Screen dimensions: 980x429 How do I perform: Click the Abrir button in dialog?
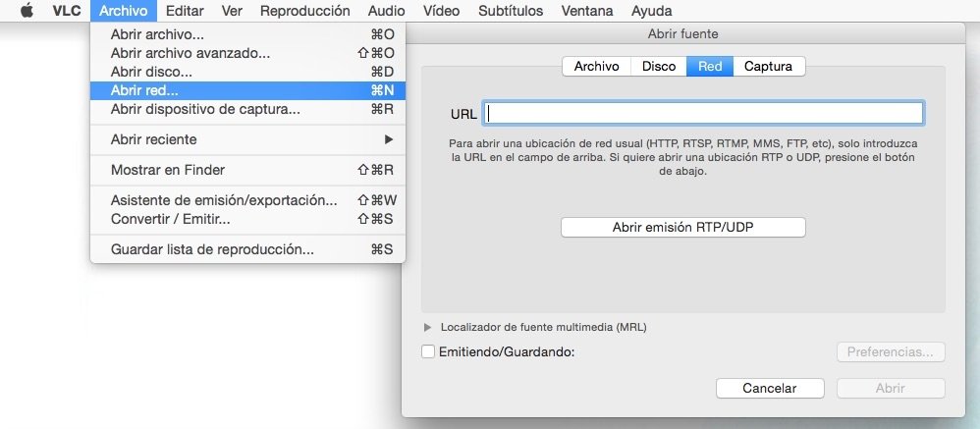click(x=891, y=389)
